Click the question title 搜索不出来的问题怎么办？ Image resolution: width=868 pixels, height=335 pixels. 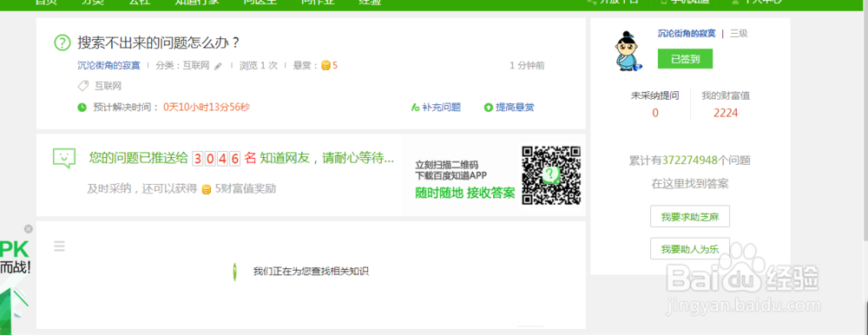[159, 43]
